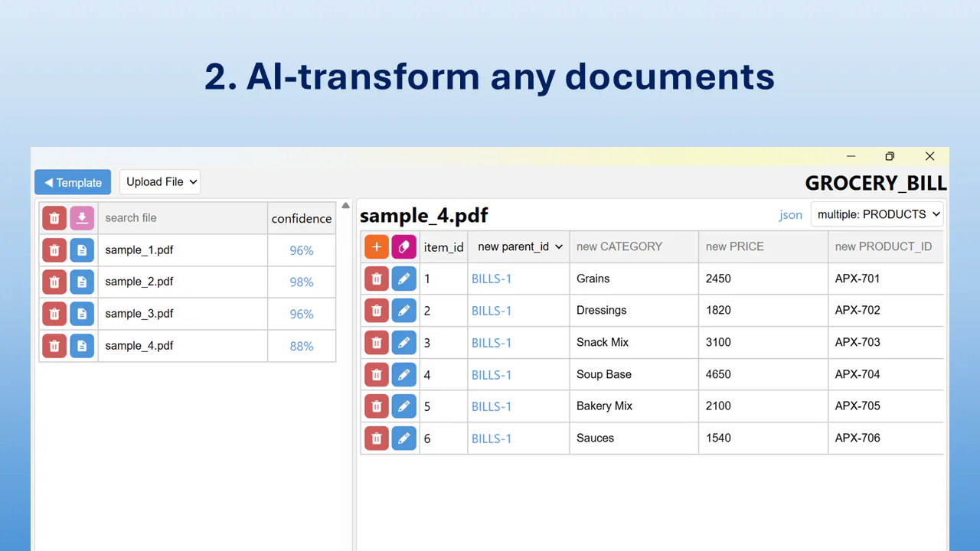980x551 pixels.
Task: Open the json view link
Action: 791,215
